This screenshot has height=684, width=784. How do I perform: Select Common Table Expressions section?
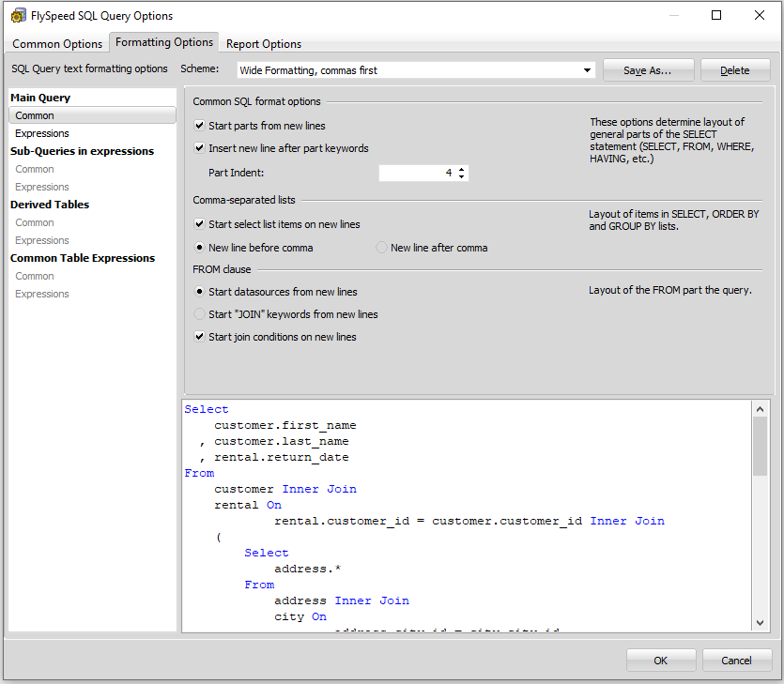click(x=83, y=257)
